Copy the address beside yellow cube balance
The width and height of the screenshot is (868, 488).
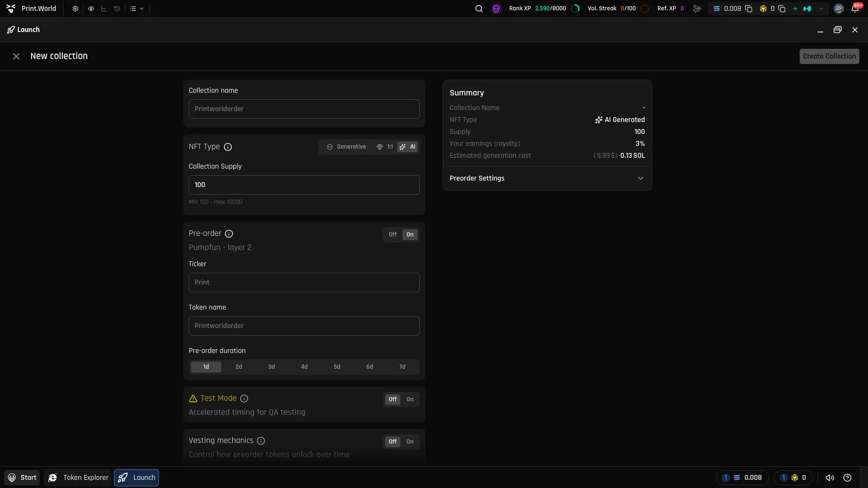point(782,9)
